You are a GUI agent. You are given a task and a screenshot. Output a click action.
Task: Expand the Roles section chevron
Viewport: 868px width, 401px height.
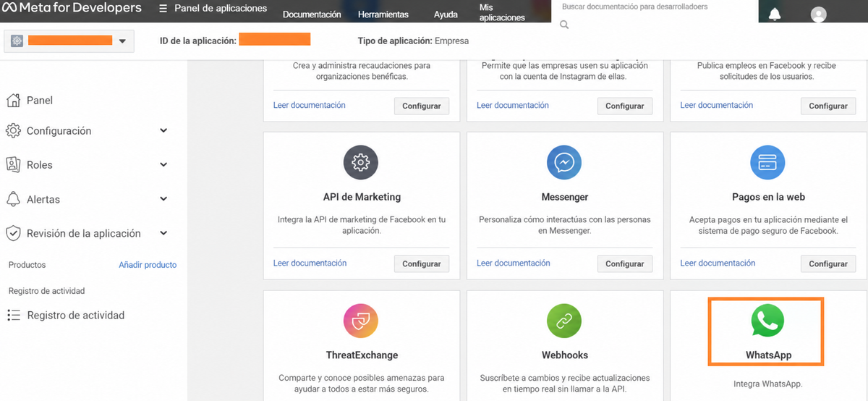tap(163, 165)
